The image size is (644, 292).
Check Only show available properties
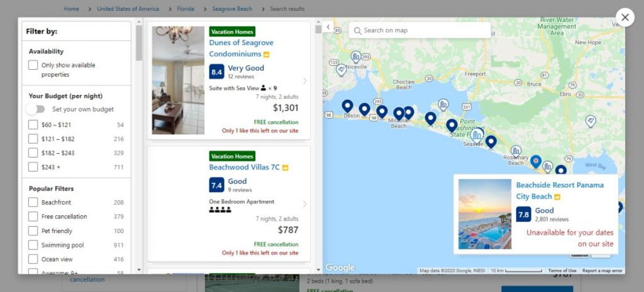coord(33,65)
